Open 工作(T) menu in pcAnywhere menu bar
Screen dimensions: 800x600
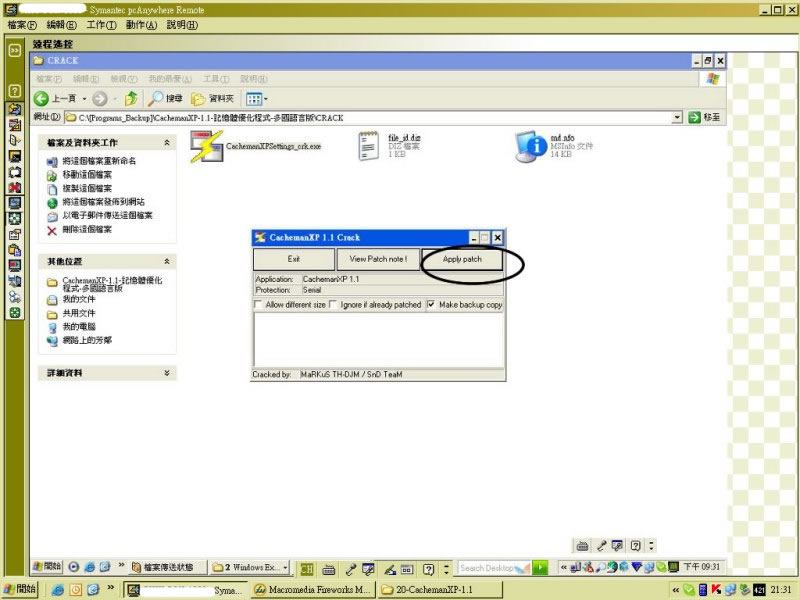[102, 25]
